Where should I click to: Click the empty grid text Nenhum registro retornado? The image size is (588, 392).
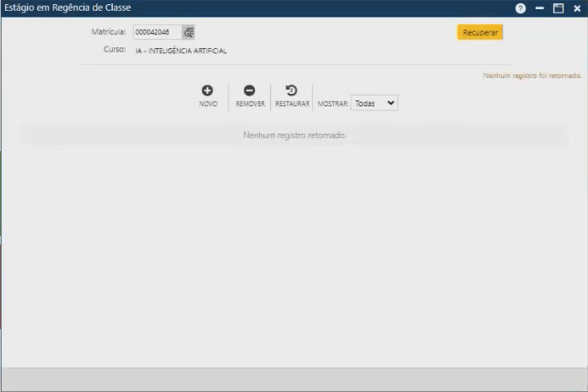pyautogui.click(x=294, y=135)
